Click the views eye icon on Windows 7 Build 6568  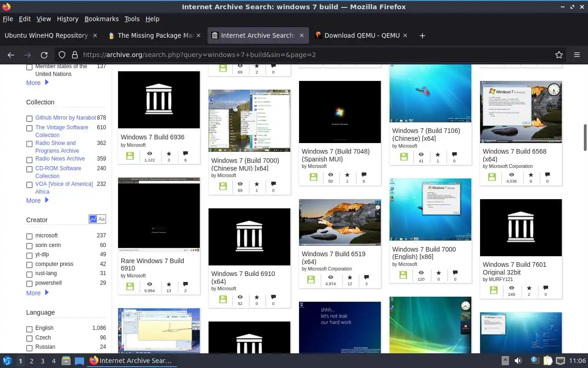click(511, 175)
